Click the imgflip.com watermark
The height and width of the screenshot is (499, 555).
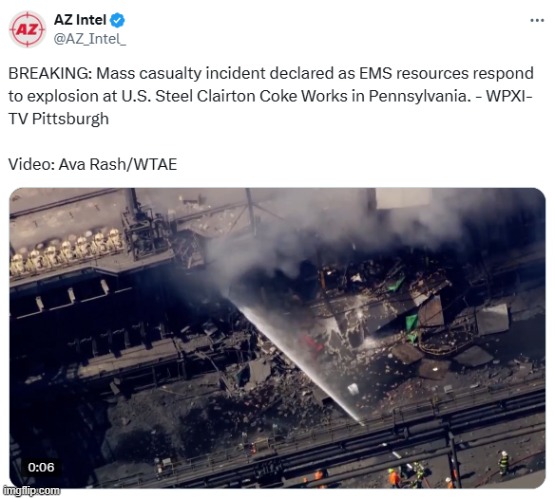point(31,491)
